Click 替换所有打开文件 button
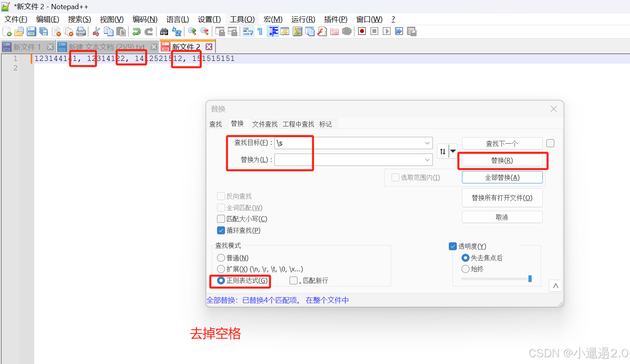 click(502, 198)
